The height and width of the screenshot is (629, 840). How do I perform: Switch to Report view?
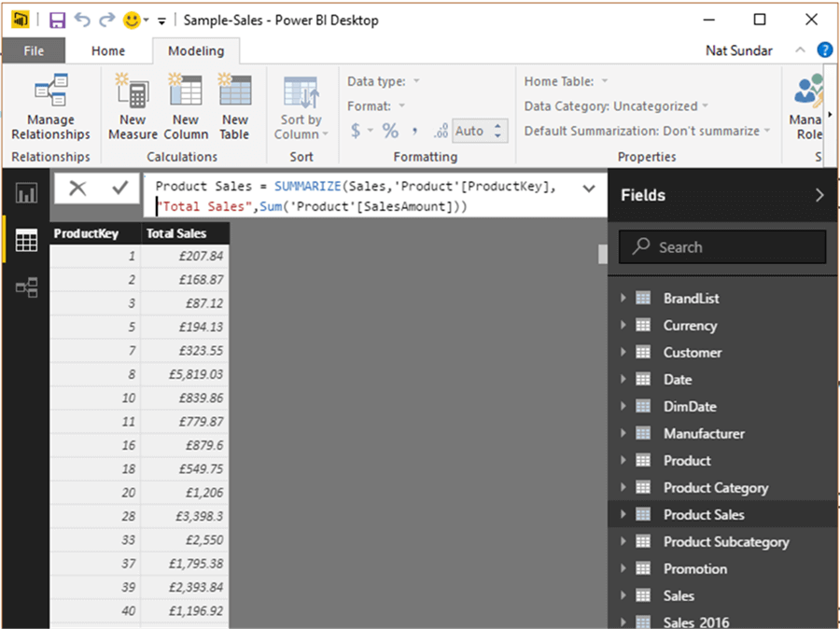tap(26, 193)
